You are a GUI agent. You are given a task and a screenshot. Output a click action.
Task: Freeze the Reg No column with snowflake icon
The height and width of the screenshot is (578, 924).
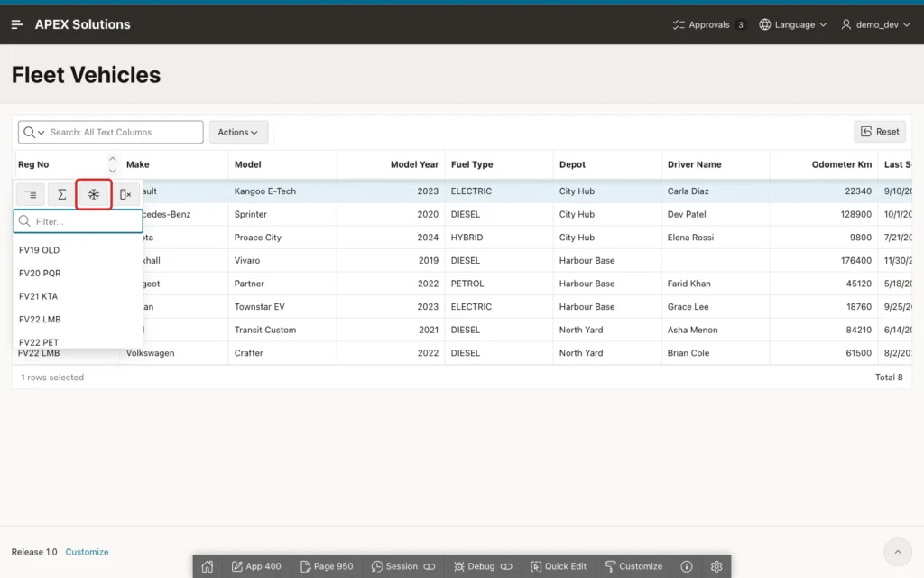pos(94,194)
